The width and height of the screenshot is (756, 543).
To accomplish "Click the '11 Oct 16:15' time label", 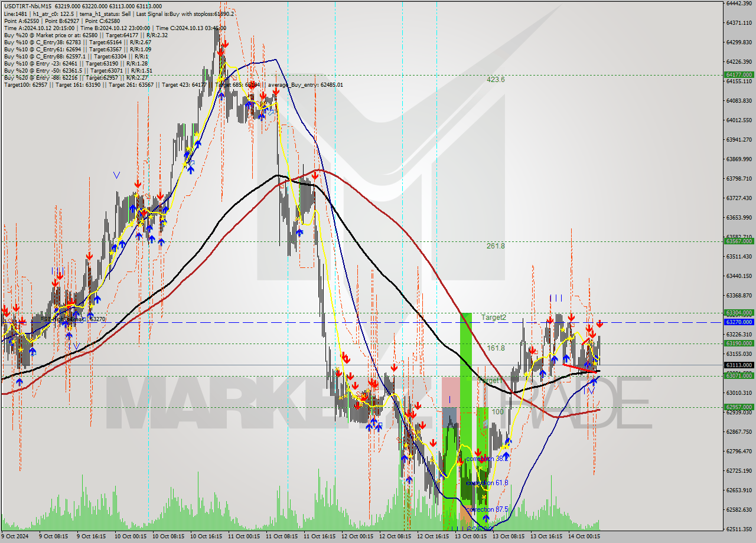I will [x=320, y=537].
